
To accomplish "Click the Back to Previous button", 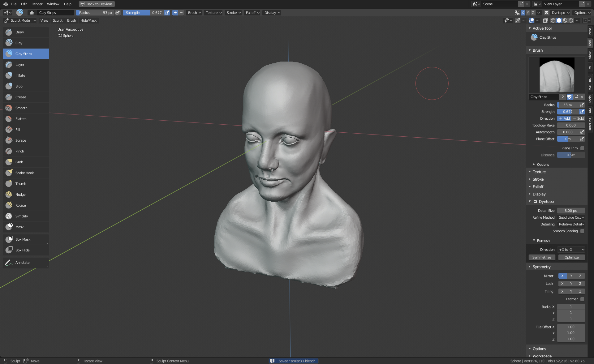I will click(97, 4).
